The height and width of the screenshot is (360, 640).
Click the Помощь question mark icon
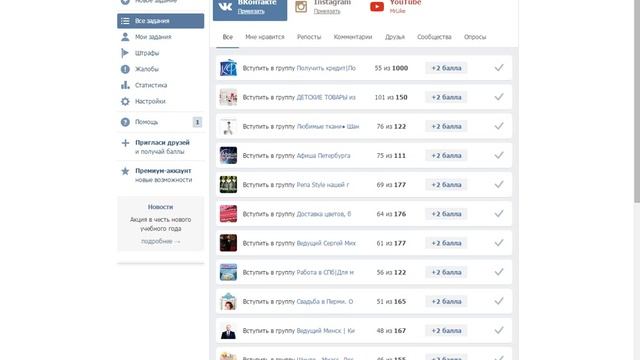(125, 122)
